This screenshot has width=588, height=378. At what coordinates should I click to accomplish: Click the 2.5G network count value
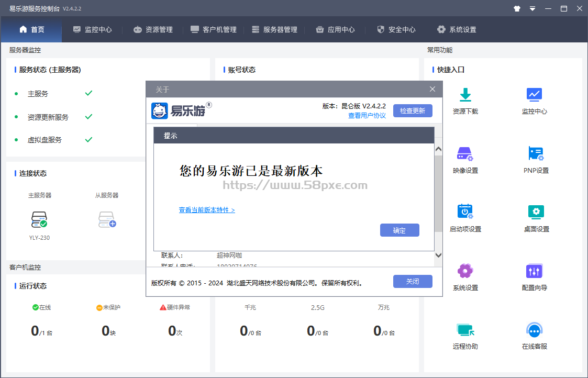point(318,331)
